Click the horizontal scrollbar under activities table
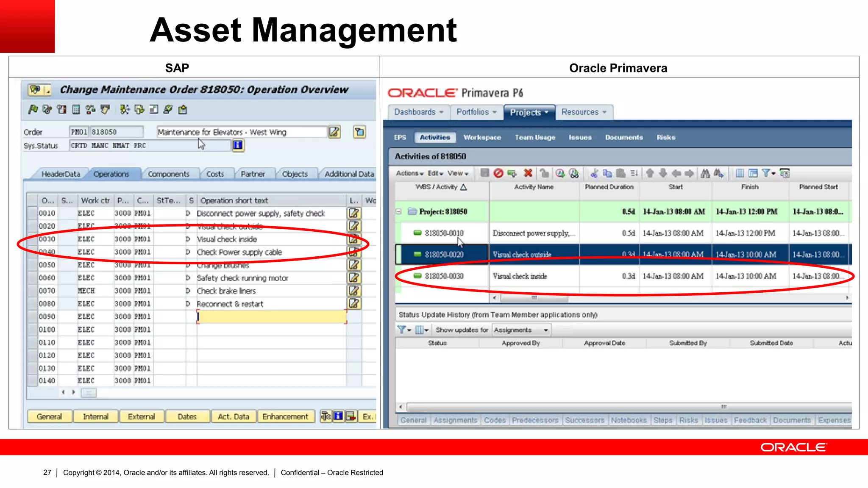 (x=534, y=298)
